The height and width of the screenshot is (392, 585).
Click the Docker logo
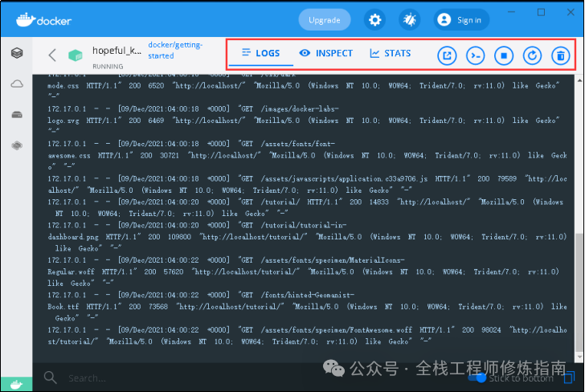(x=43, y=20)
